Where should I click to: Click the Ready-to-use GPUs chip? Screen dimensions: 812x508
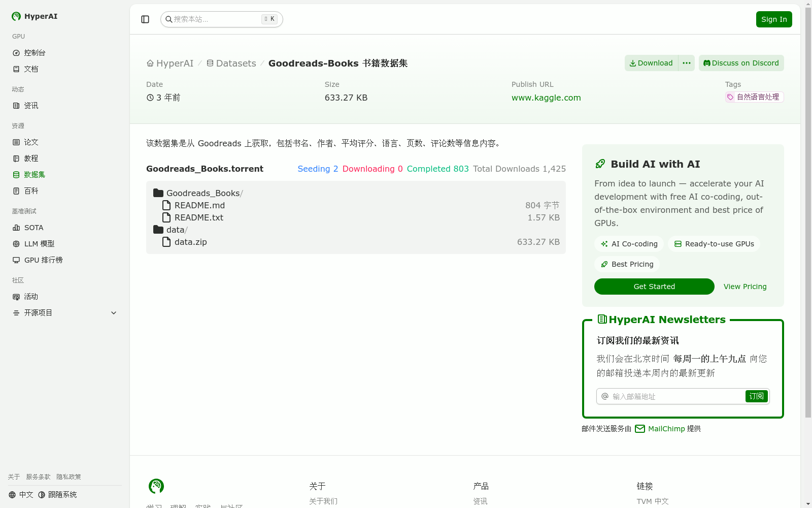click(x=714, y=244)
